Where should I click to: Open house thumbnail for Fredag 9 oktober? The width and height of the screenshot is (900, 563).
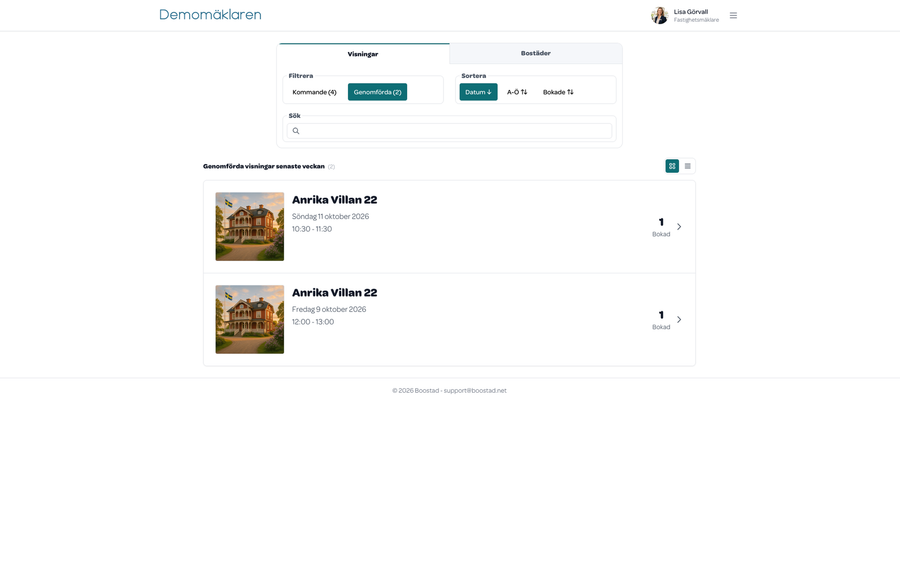pos(250,320)
